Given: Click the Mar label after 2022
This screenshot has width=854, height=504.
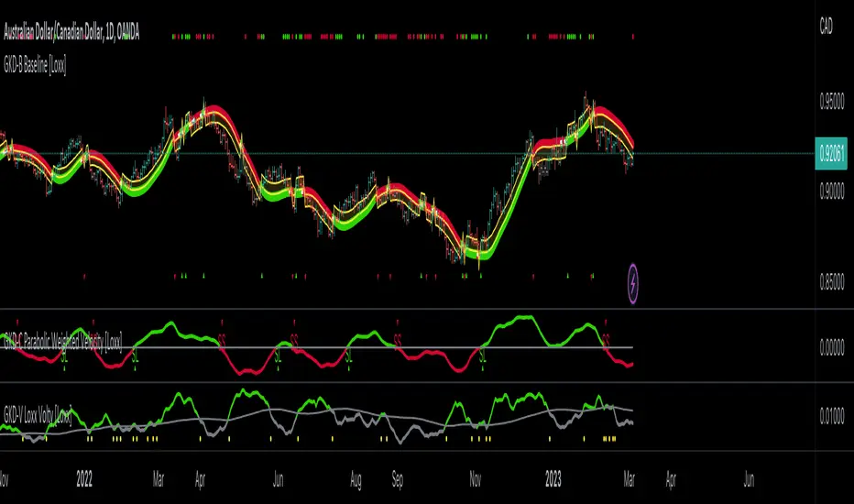Looking at the screenshot, I should (158, 479).
